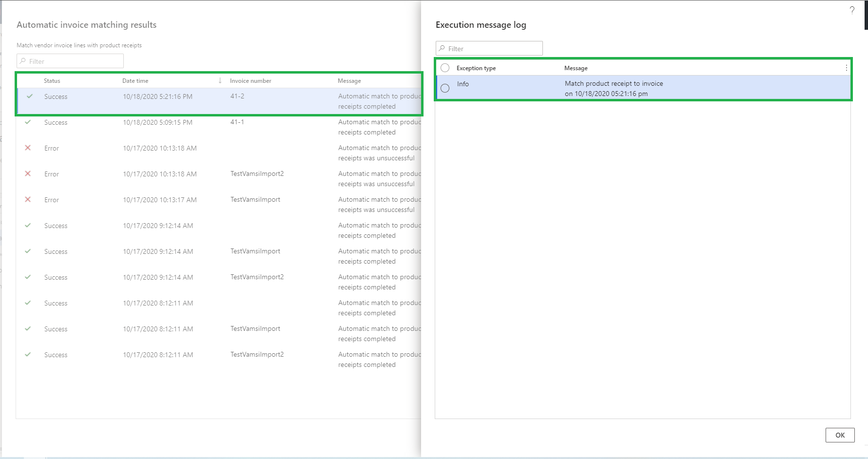This screenshot has height=459, width=868.
Task: Click green checkmark of invoice 41-1 row
Action: 28,122
